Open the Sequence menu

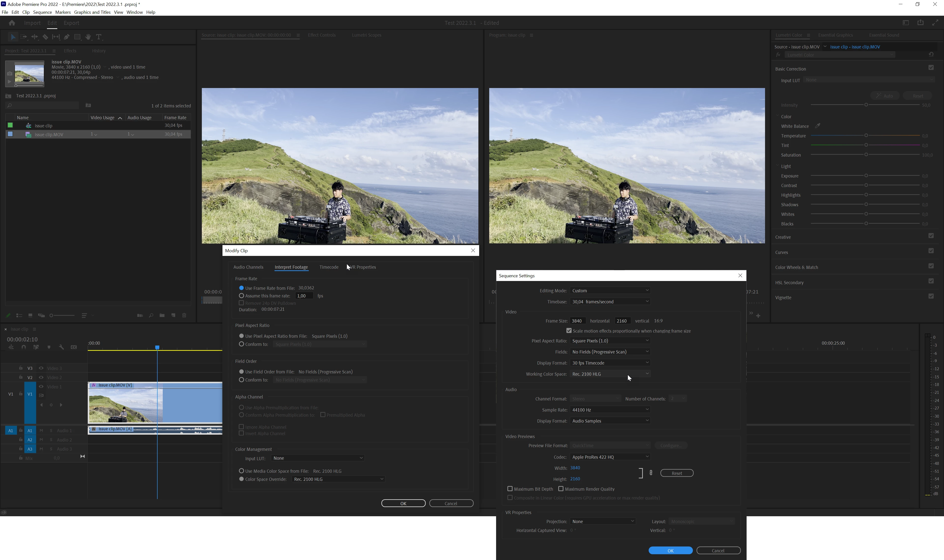click(x=42, y=12)
